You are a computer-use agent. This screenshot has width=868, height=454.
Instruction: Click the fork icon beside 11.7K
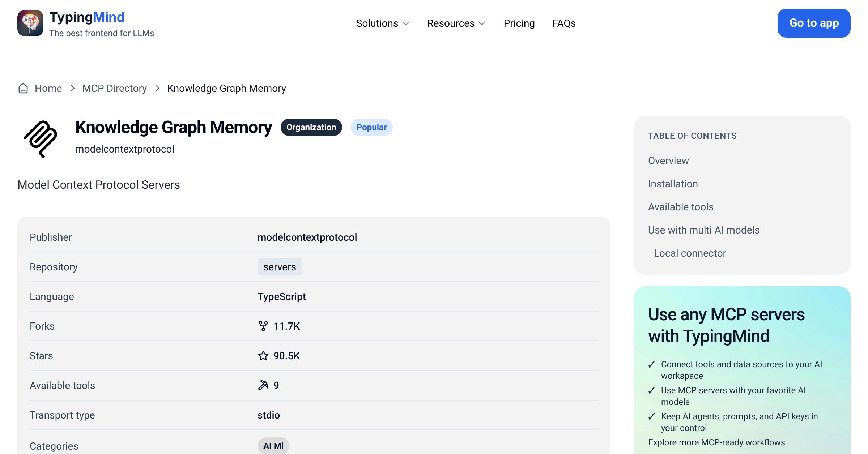click(x=263, y=326)
